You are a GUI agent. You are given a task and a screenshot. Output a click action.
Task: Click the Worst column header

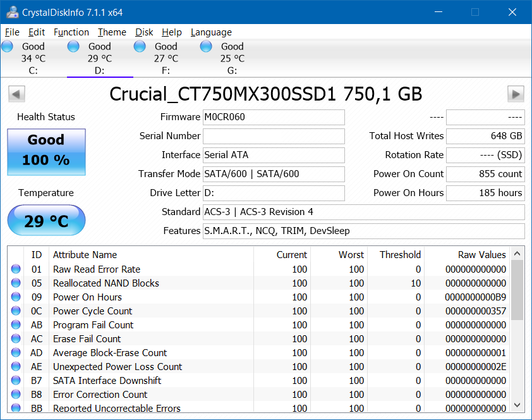pyautogui.click(x=339, y=255)
